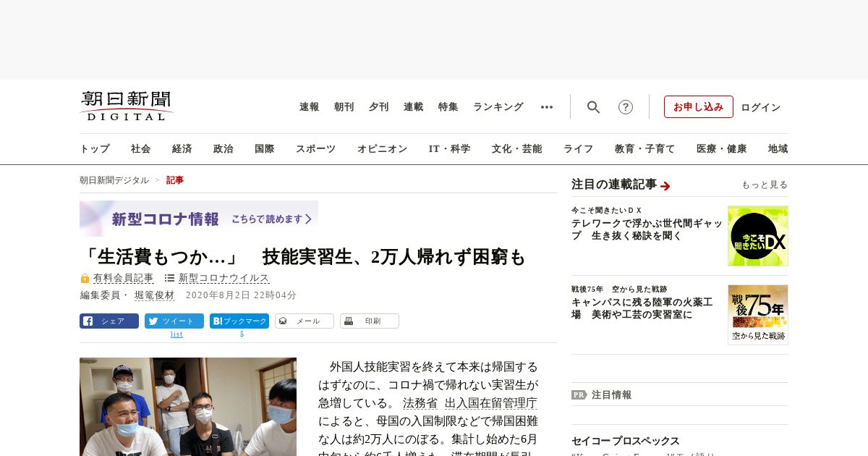Click the printer icon
868x456 pixels.
point(349,321)
